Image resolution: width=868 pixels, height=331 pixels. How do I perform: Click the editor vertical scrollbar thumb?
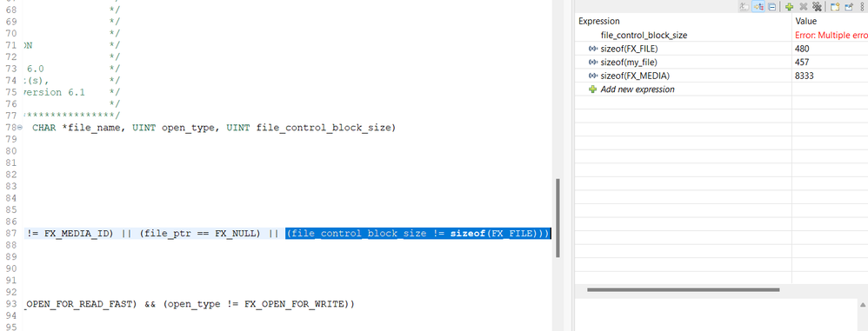[x=558, y=218]
